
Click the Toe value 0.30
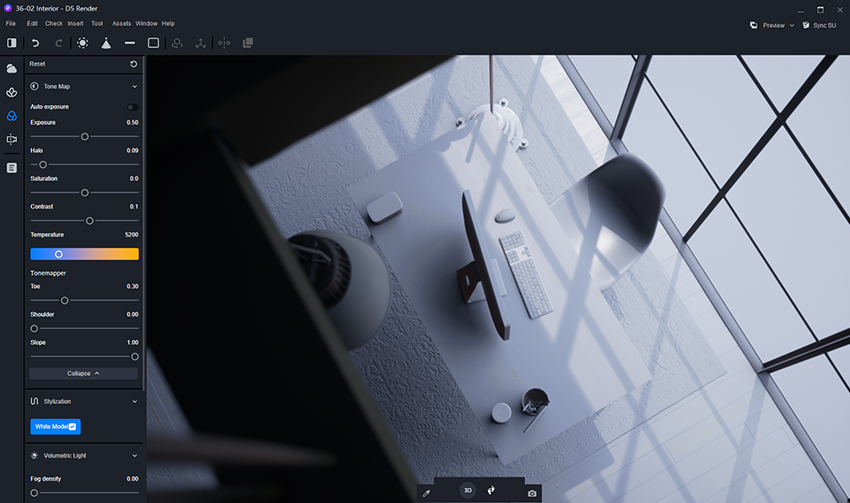click(x=132, y=286)
